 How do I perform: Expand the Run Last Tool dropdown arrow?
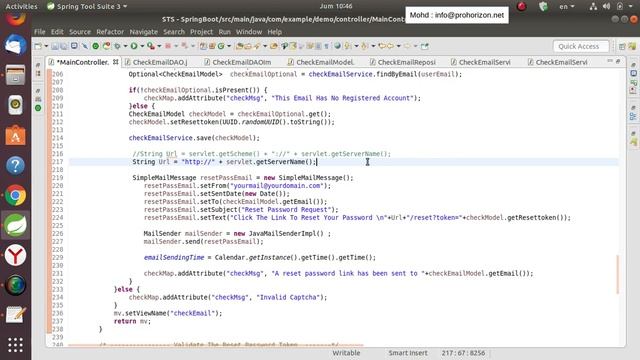tap(159, 46)
